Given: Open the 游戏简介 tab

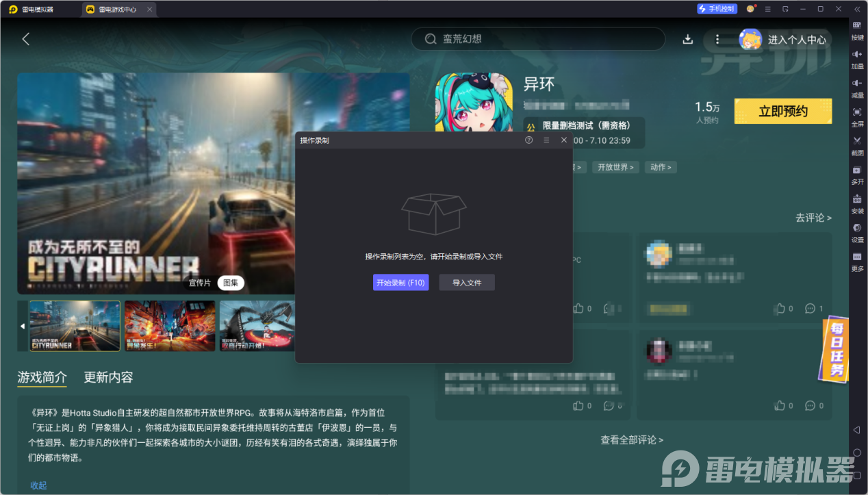Looking at the screenshot, I should tap(42, 377).
